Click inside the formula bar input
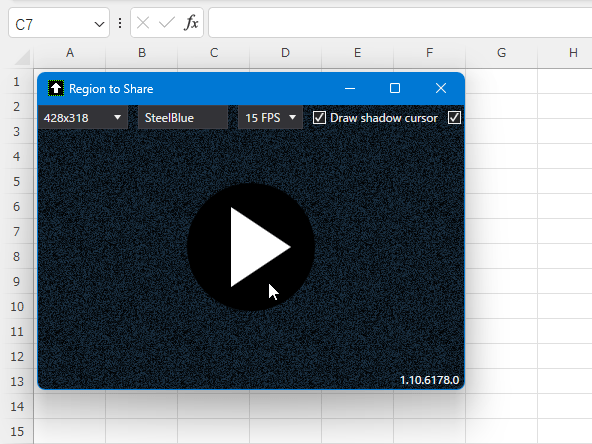Screen dimensions: 592x444 (400, 23)
